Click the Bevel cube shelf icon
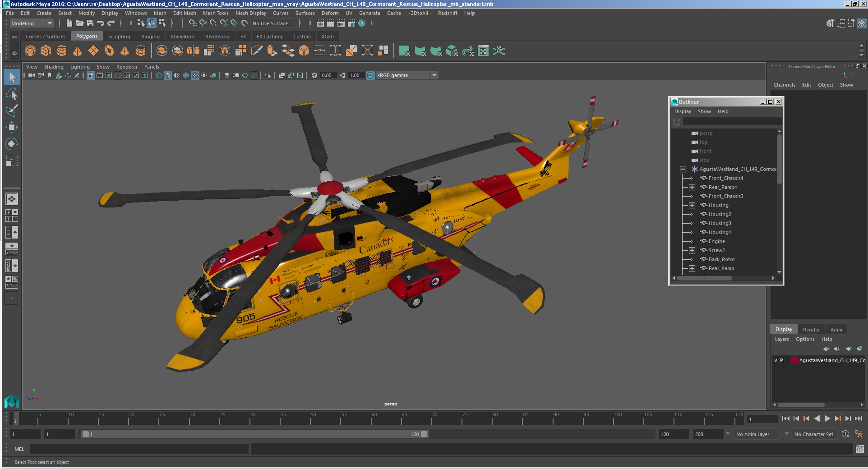The height and width of the screenshot is (469, 868). click(304, 51)
